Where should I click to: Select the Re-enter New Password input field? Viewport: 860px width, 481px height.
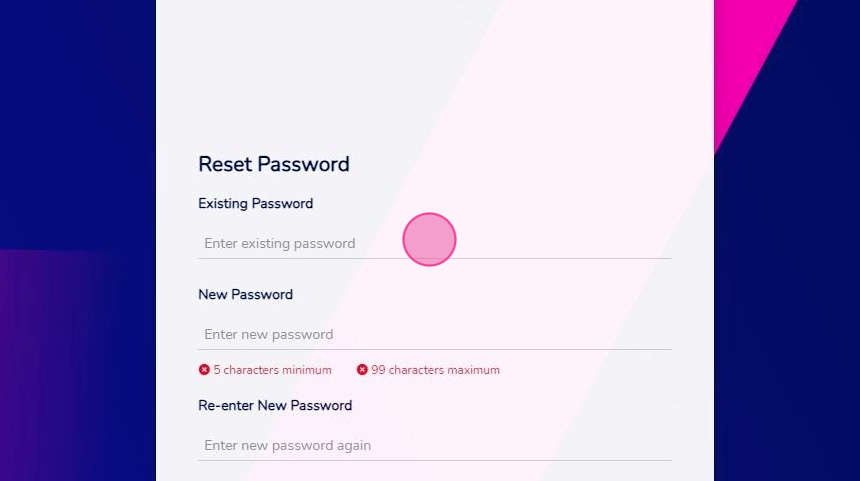pyautogui.click(x=435, y=445)
